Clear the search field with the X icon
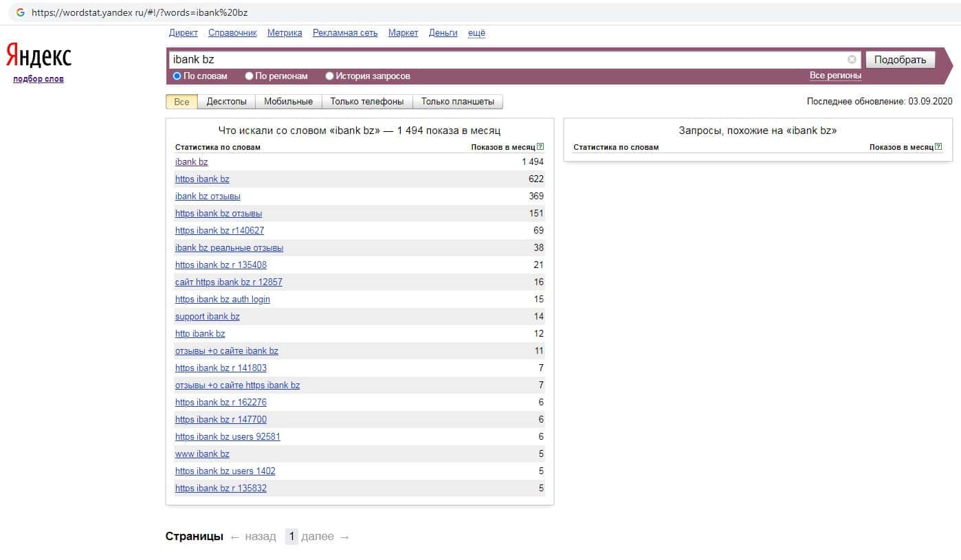961x560 pixels. click(x=852, y=60)
